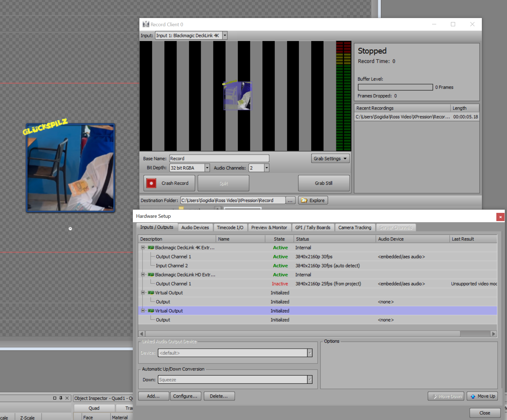Close the Hardware Setup dialog with red X
Image resolution: width=507 pixels, height=420 pixels.
coord(500,217)
